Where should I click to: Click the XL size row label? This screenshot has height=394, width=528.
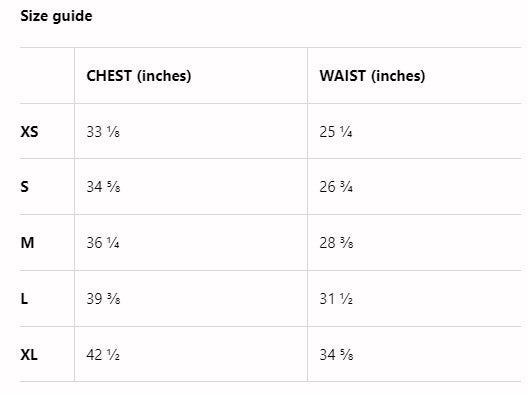point(29,355)
